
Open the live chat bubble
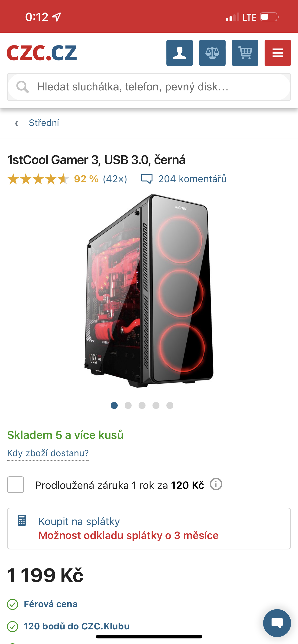click(277, 623)
